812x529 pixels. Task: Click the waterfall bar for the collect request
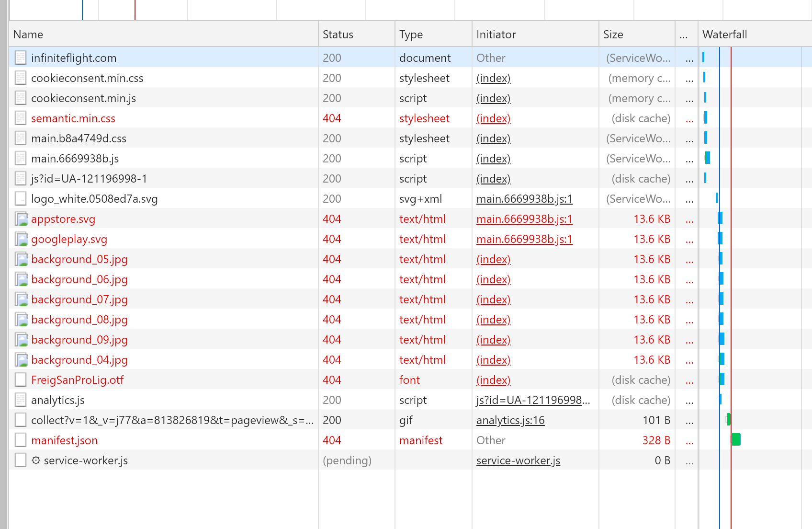[729, 419]
